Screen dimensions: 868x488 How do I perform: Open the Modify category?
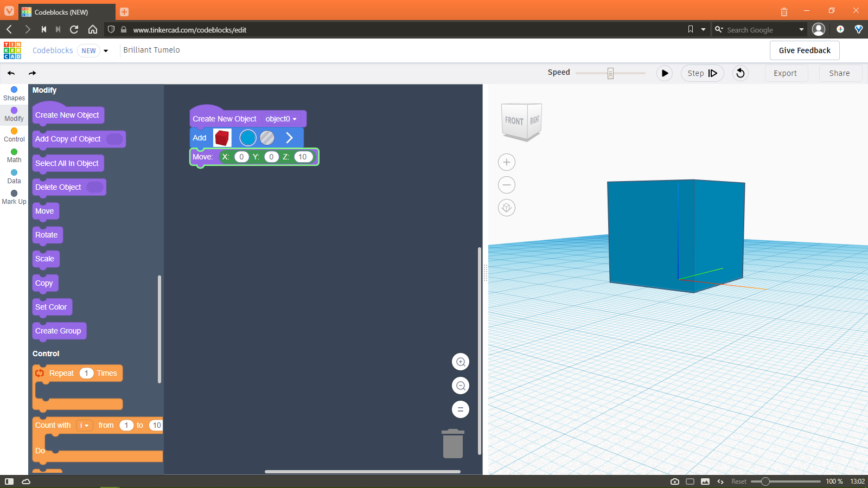click(x=14, y=114)
